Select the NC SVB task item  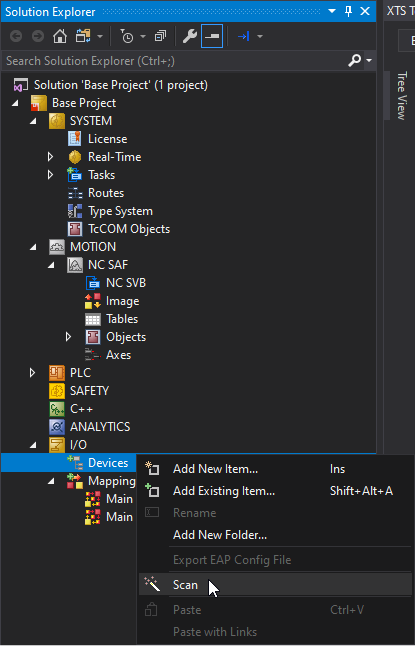click(126, 283)
